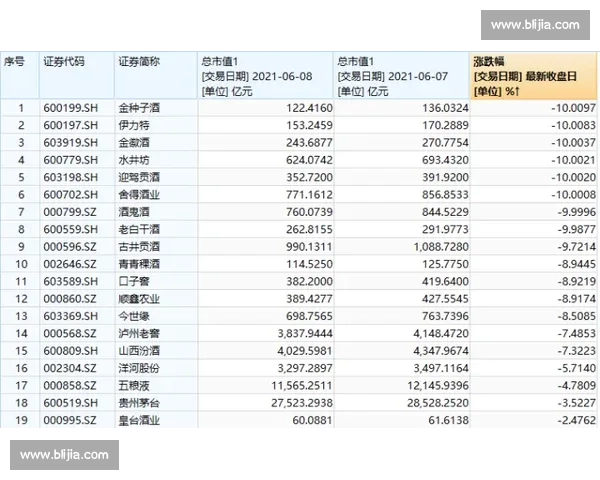Select market value cell 136.0324
The height and width of the screenshot is (480, 600).
(x=445, y=108)
